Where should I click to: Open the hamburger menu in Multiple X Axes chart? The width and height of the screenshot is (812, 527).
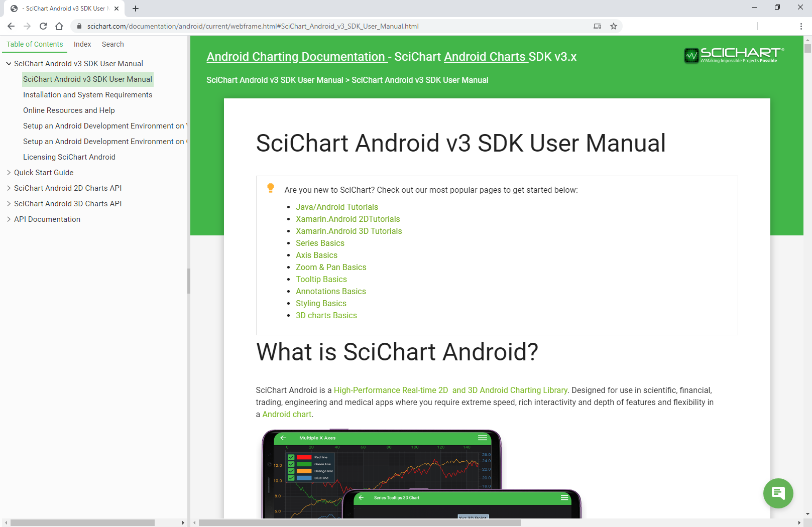(x=483, y=438)
